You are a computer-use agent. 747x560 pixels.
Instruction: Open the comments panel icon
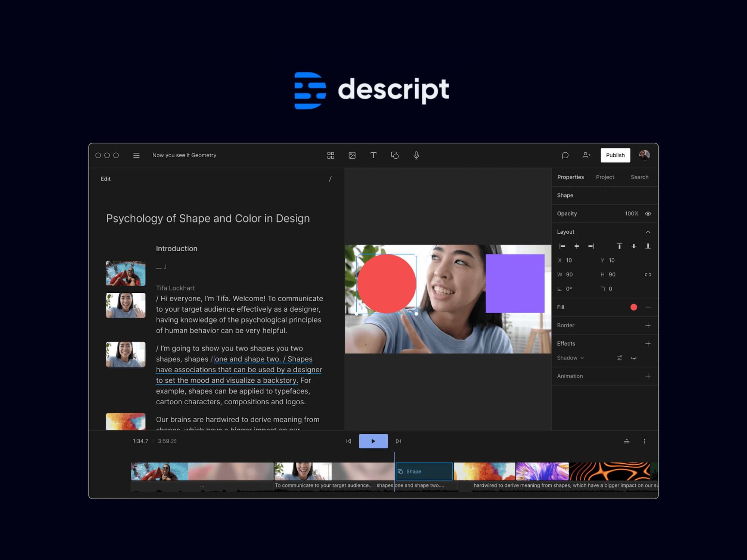point(565,155)
